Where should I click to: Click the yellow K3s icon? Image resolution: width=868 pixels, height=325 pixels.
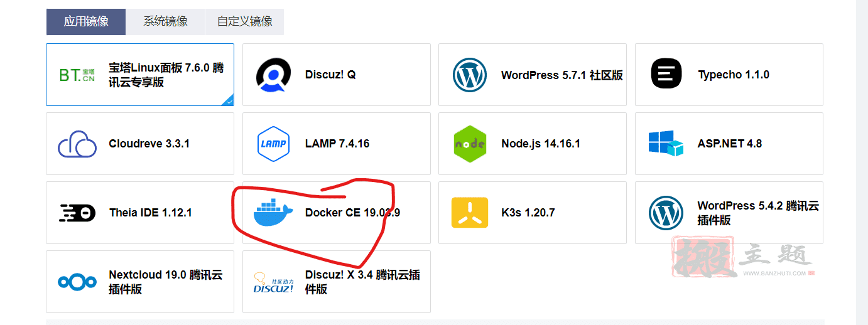pos(470,213)
